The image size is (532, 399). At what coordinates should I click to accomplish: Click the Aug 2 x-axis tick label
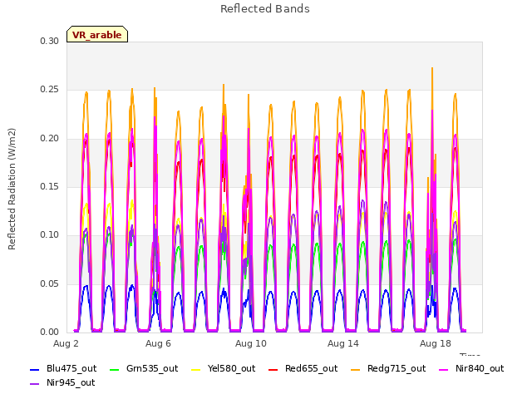66,343
